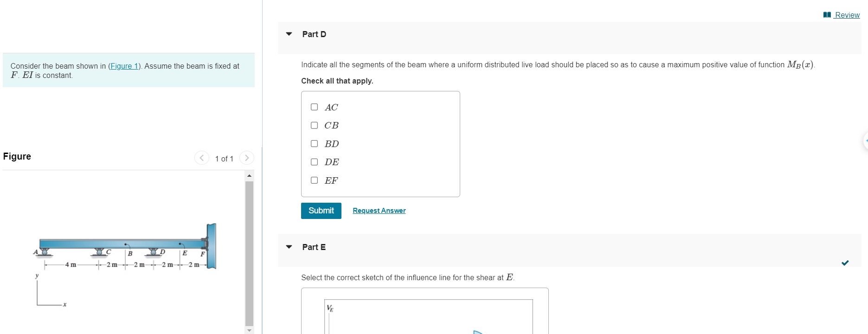Viewport: 868px width, 334px height.
Task: Collapse the Part E section
Action: point(289,247)
